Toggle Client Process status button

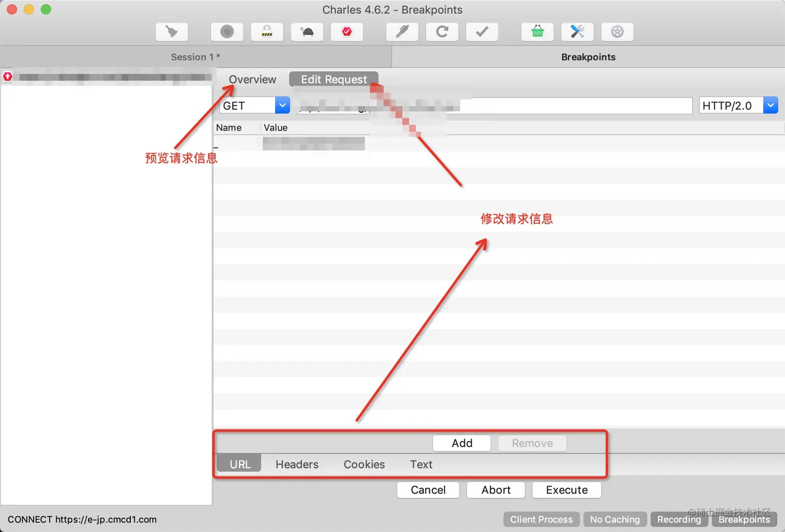tap(541, 520)
